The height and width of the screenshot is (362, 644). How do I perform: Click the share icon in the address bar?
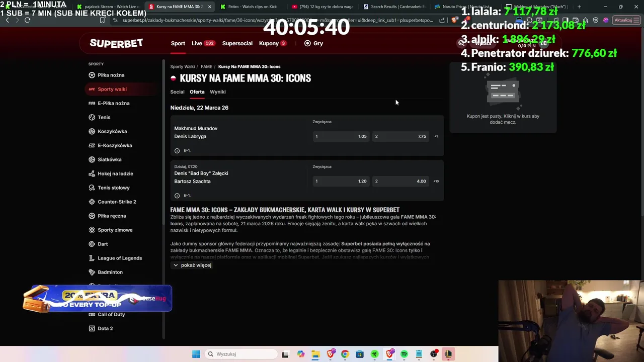(x=442, y=20)
